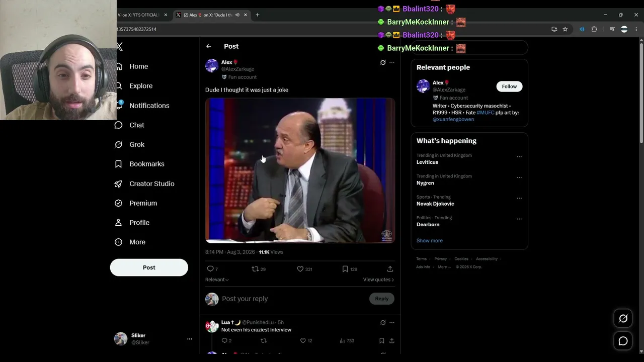644x362 pixels.
Task: Expand the Relevant replies sort dropdown
Action: click(x=217, y=280)
